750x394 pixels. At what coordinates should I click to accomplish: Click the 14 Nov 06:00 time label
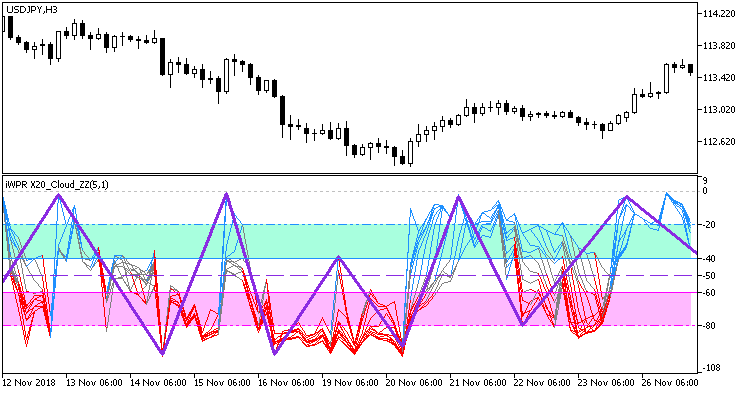[158, 383]
